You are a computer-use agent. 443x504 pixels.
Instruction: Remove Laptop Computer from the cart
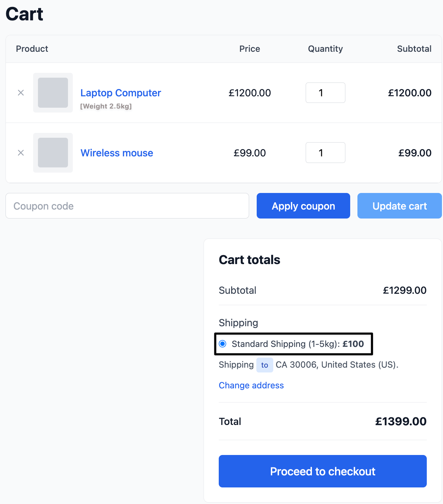pyautogui.click(x=21, y=93)
